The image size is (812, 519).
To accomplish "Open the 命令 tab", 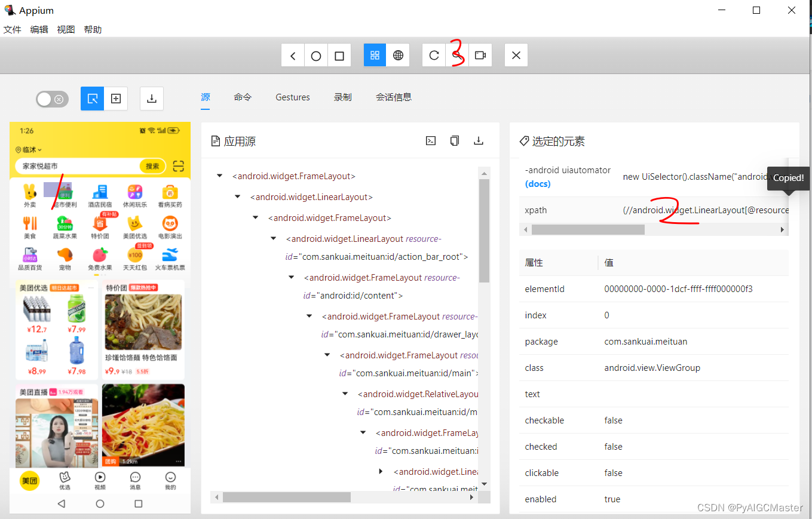I will (243, 97).
